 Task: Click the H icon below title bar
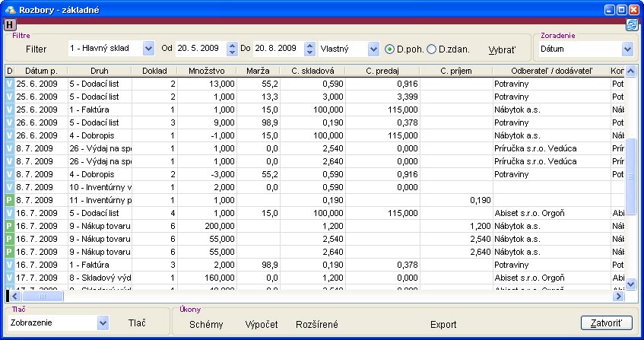point(10,24)
